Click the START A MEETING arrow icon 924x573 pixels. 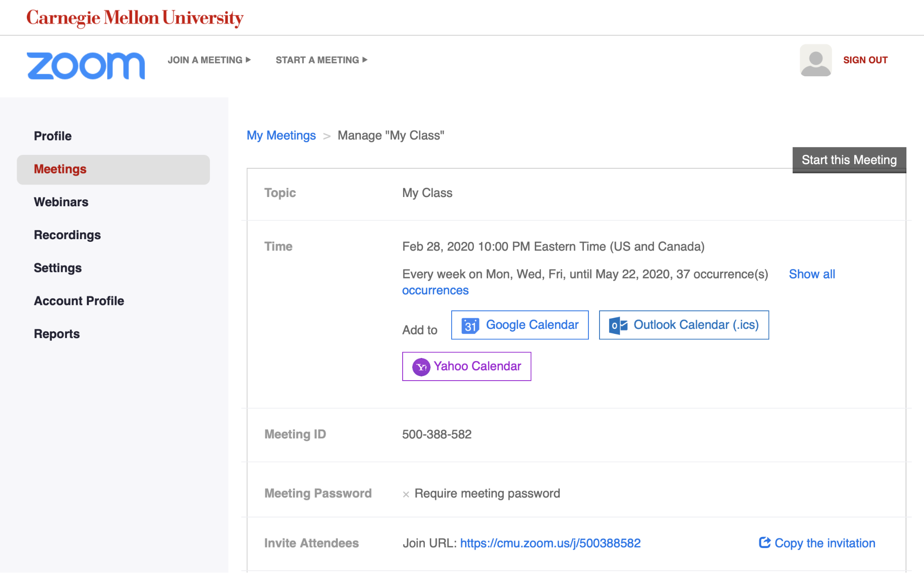tap(366, 60)
